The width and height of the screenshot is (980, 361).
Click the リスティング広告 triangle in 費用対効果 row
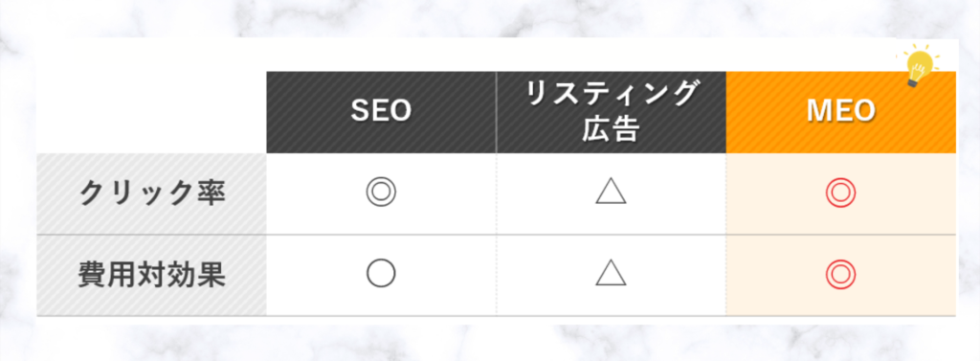coord(612,274)
